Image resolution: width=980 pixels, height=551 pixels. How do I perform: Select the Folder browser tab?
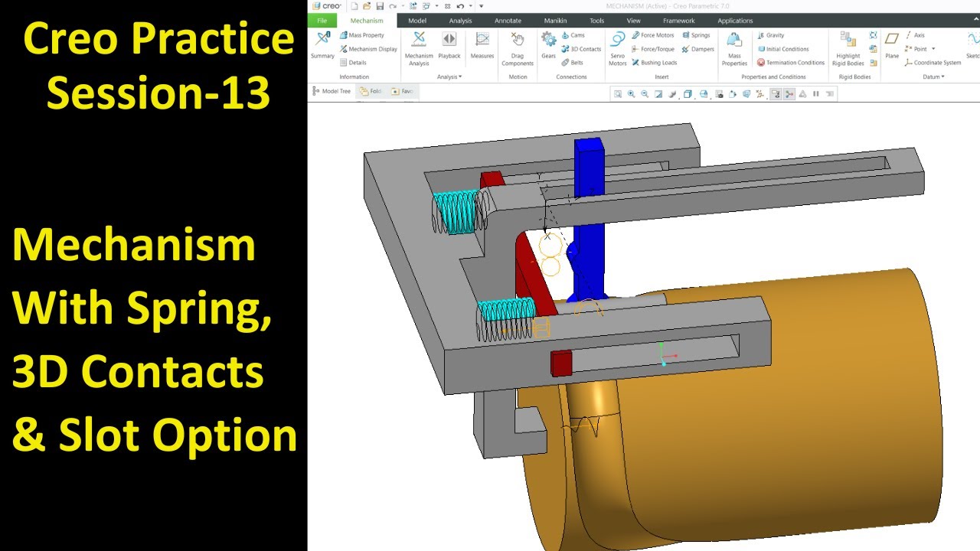tap(371, 91)
